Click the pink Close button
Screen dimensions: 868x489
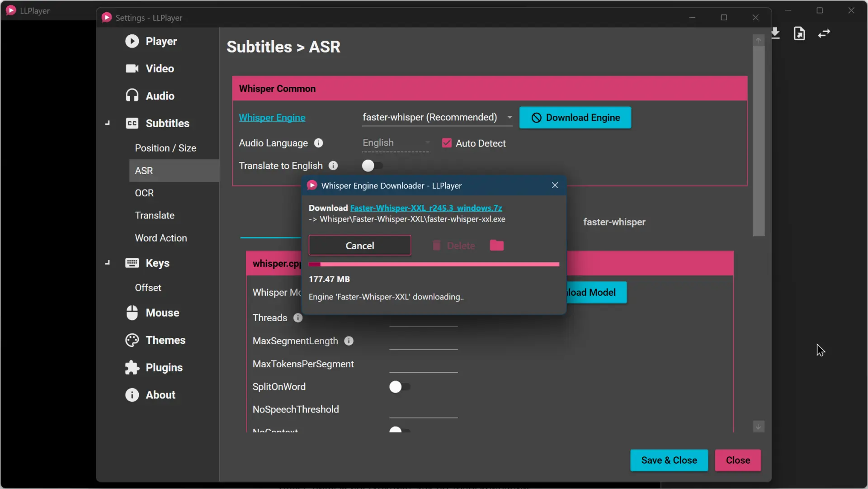point(738,460)
